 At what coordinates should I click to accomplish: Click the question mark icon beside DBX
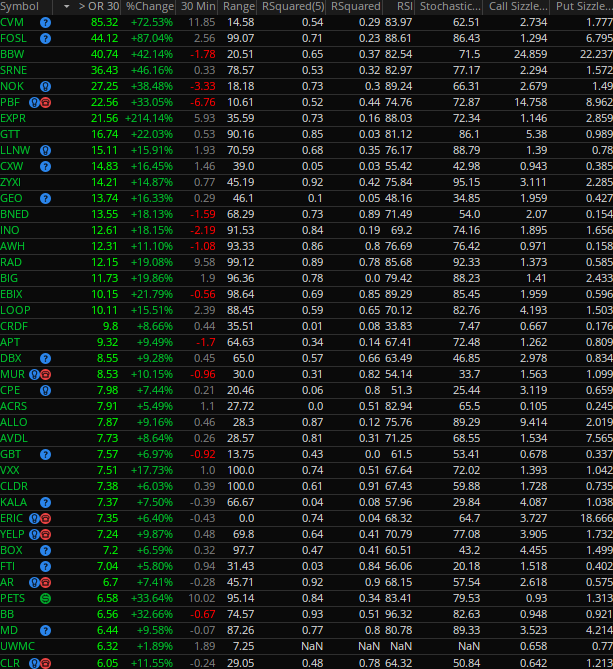[x=45, y=359]
